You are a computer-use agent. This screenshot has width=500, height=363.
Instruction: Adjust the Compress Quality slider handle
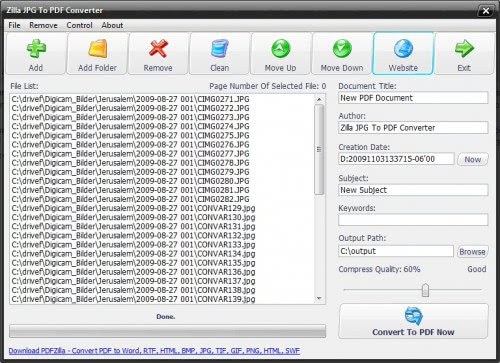pyautogui.click(x=425, y=290)
